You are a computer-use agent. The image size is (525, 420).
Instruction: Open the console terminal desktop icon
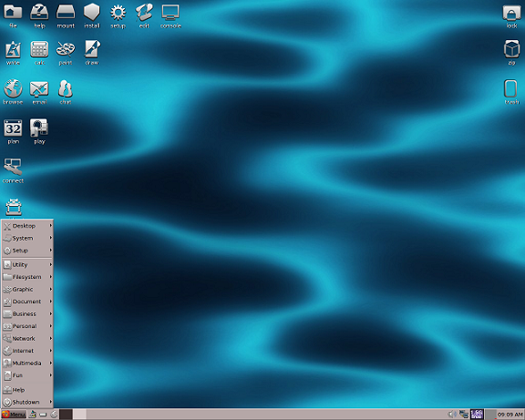click(x=170, y=15)
